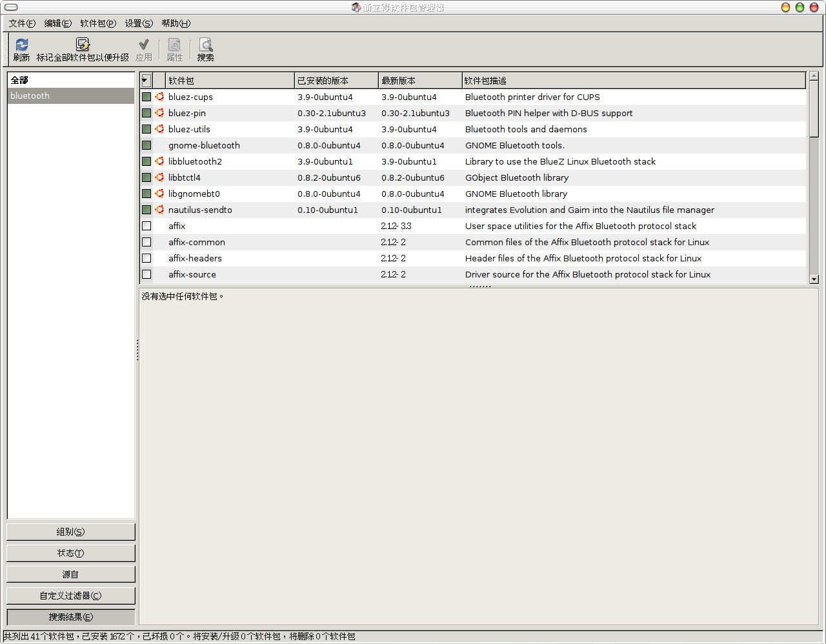Viewport: 826px width, 644px height.
Task: Click the scrollbar down arrow
Action: 814,279
